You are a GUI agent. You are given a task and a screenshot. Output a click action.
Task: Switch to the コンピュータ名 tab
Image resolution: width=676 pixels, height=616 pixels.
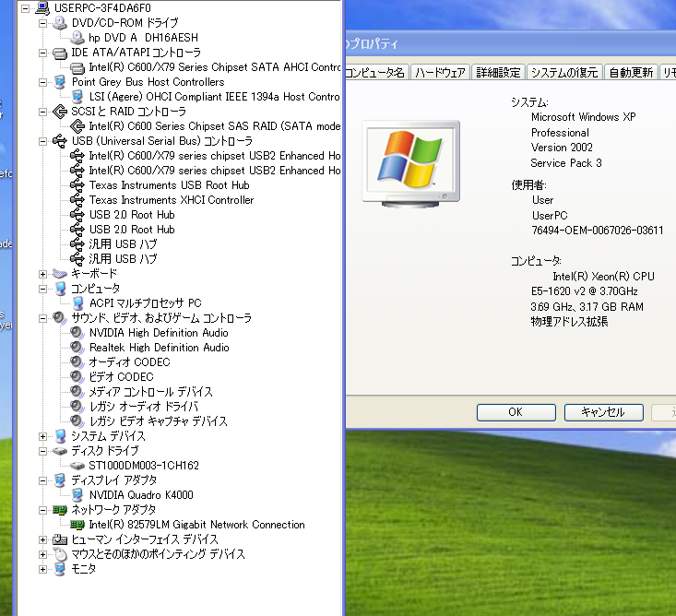tap(376, 72)
